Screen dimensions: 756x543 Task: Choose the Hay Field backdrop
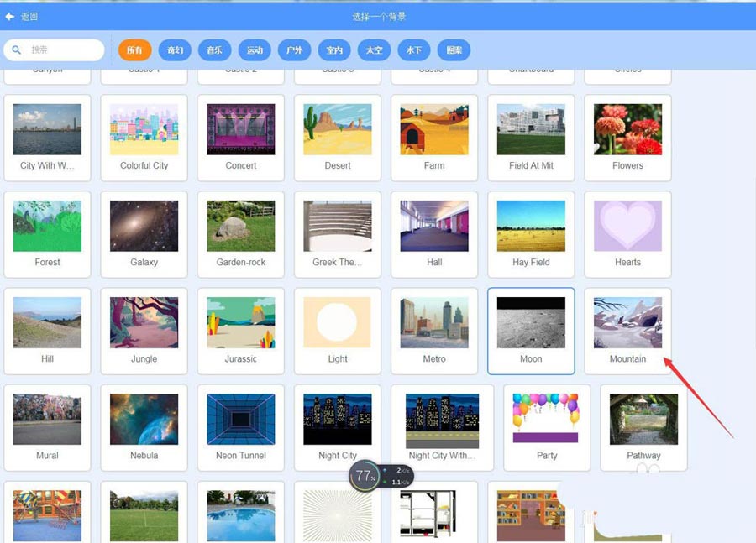coord(531,235)
